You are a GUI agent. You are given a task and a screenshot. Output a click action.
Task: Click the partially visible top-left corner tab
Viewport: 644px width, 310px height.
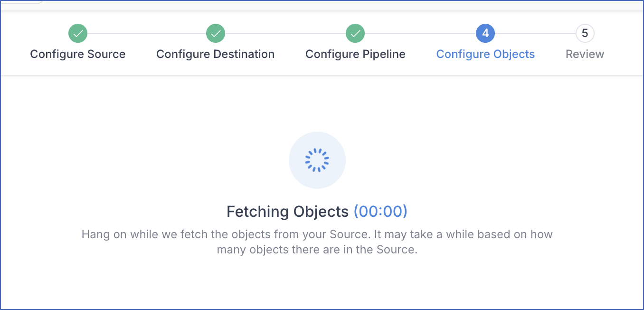21,1
